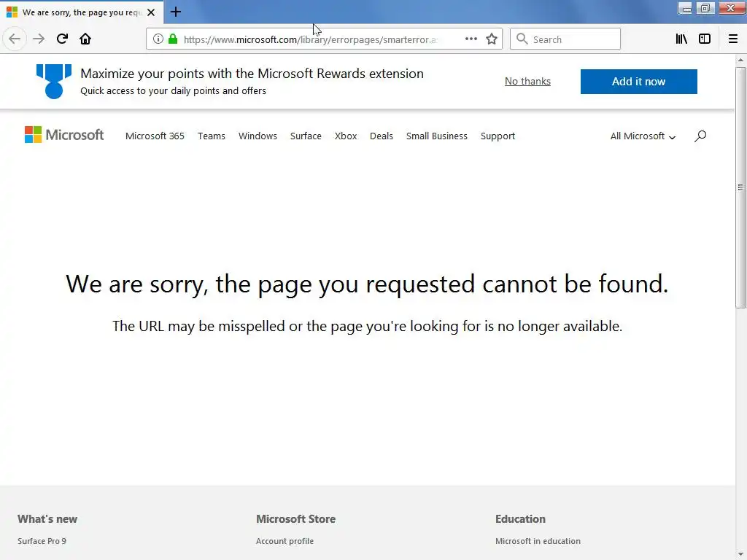Dismiss the banner with 'No thanks'

527,82
